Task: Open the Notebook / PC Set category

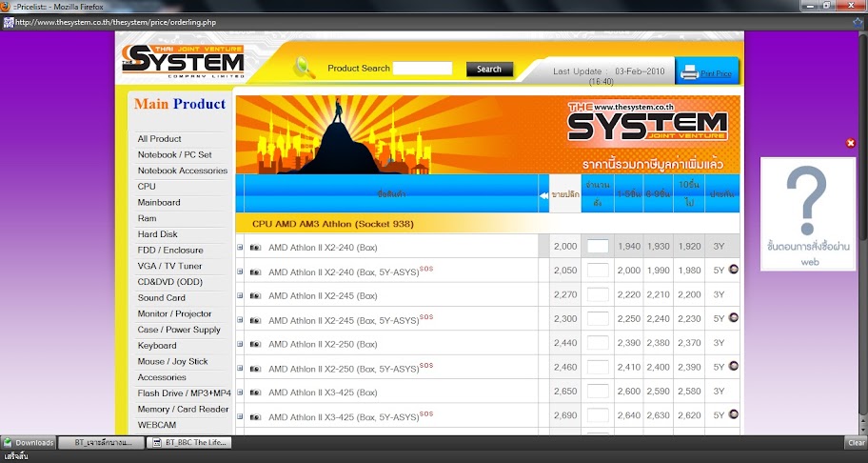Action: pos(175,155)
